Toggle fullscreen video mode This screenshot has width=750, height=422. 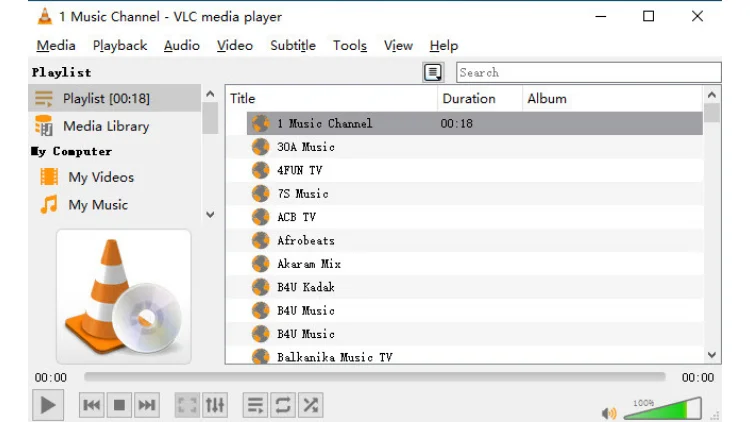[x=187, y=405]
